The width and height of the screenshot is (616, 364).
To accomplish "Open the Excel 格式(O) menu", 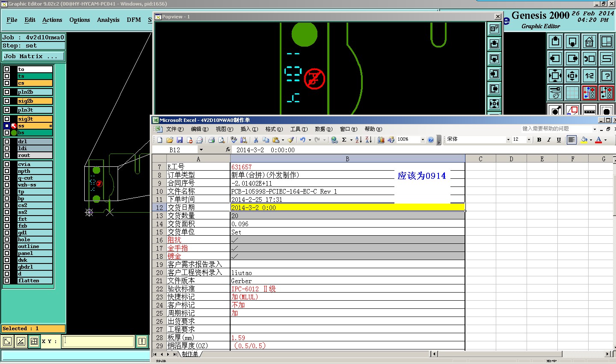I will (x=274, y=129).
